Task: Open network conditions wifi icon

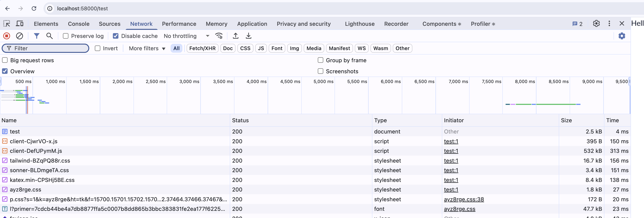Action: click(219, 36)
